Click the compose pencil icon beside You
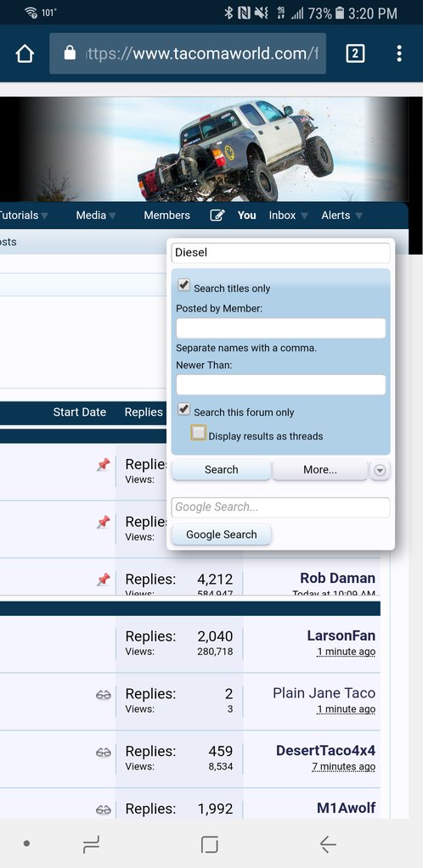The image size is (423, 868). tap(217, 216)
